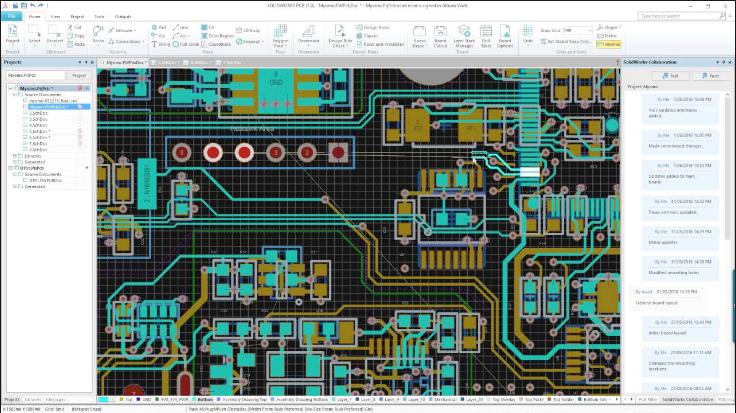Select the Fill placement tool
Viewport: 736px width, 413px height.
(x=208, y=28)
